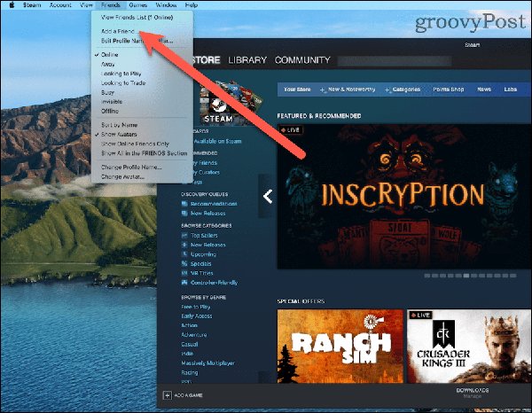
Task: Open the Points Shop
Action: [x=448, y=90]
